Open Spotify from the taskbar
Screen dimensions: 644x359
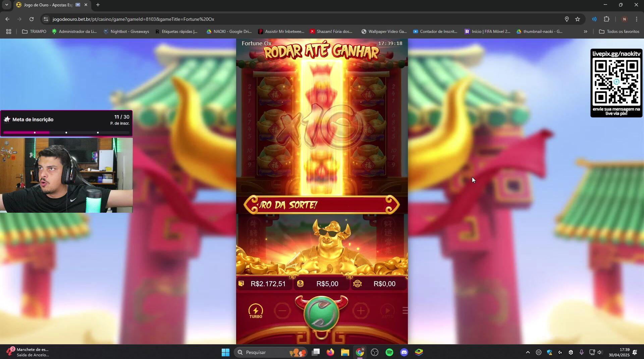pyautogui.click(x=389, y=352)
